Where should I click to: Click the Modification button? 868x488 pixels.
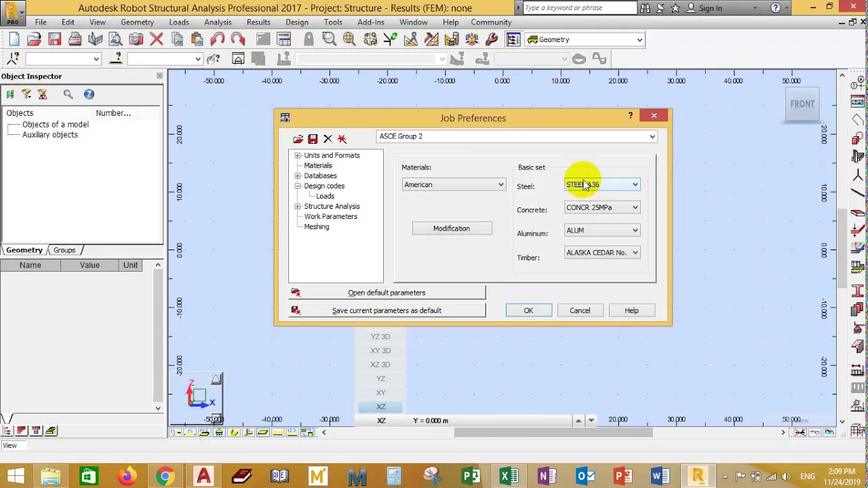pyautogui.click(x=452, y=228)
